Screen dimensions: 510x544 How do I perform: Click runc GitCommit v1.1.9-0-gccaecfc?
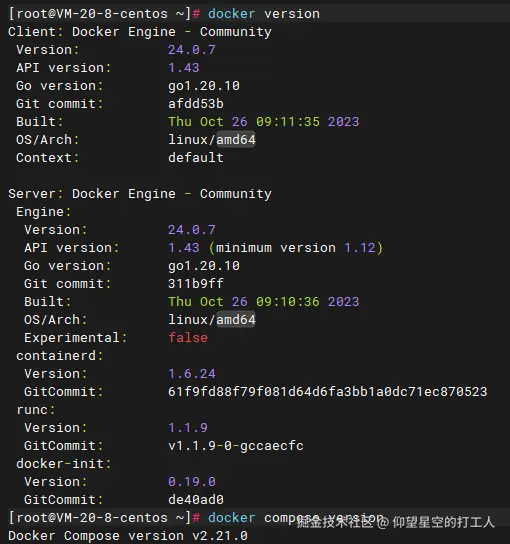click(x=236, y=446)
